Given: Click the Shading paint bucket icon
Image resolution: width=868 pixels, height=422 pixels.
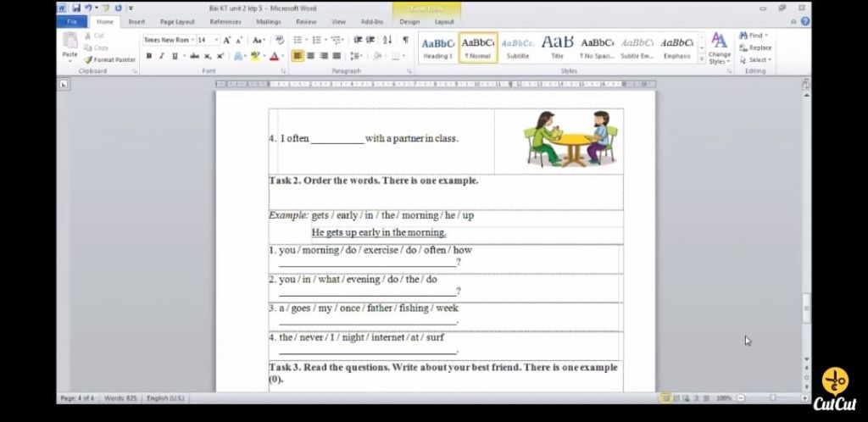Looking at the screenshot, I should 376,56.
